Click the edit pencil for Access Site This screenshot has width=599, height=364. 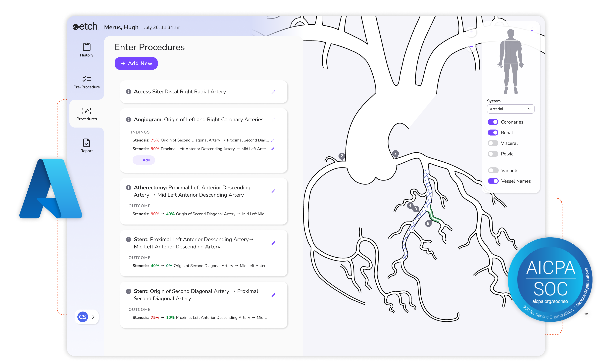point(273,92)
